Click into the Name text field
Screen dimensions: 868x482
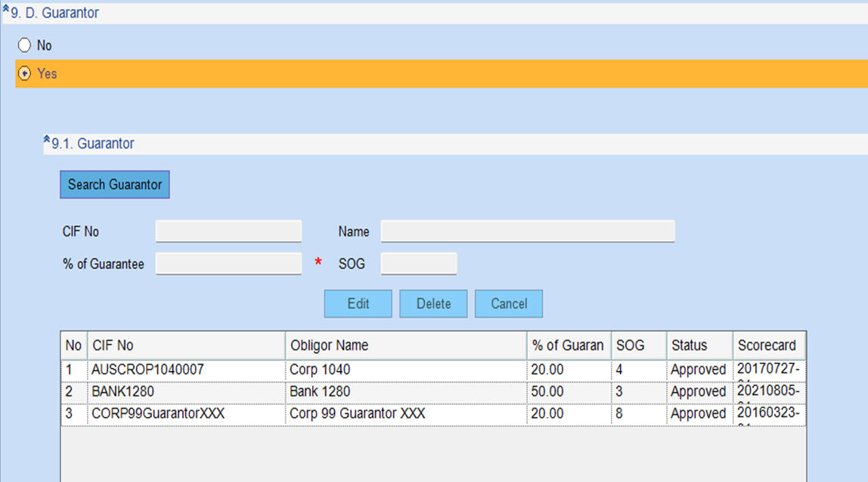pyautogui.click(x=527, y=231)
